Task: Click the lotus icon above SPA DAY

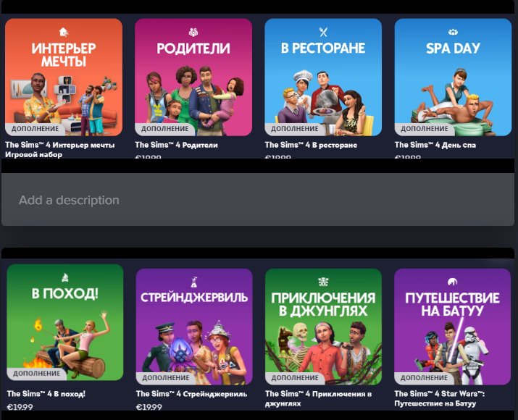Action: click(x=453, y=32)
